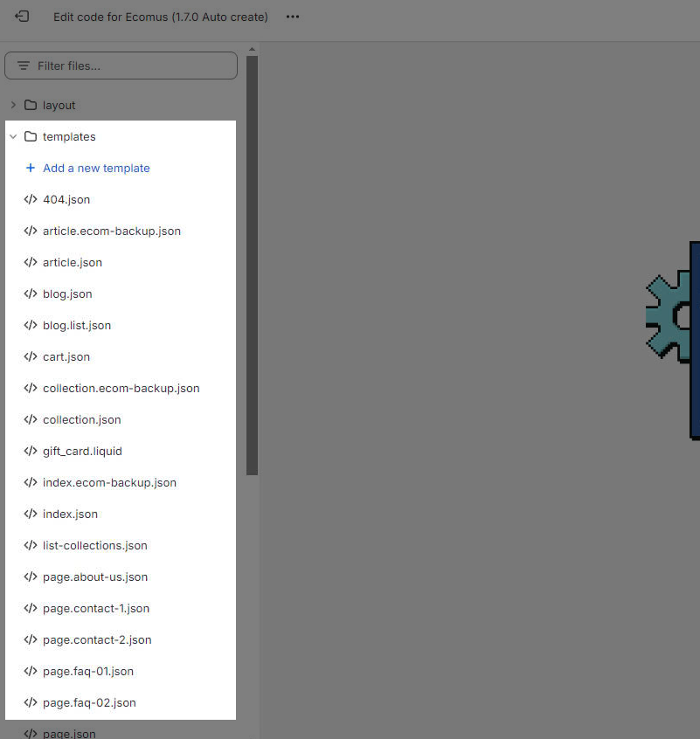Click the code icon beside blog.list.json

coord(31,325)
